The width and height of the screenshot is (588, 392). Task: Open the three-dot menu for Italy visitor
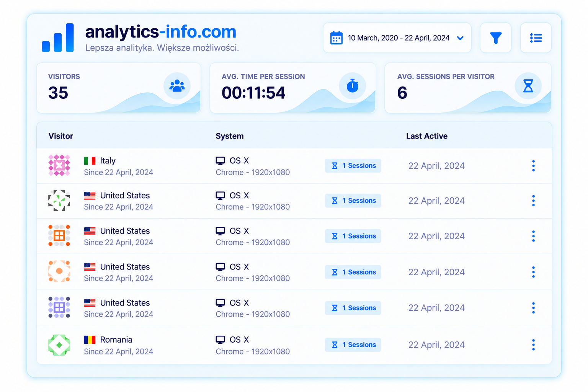(x=533, y=166)
